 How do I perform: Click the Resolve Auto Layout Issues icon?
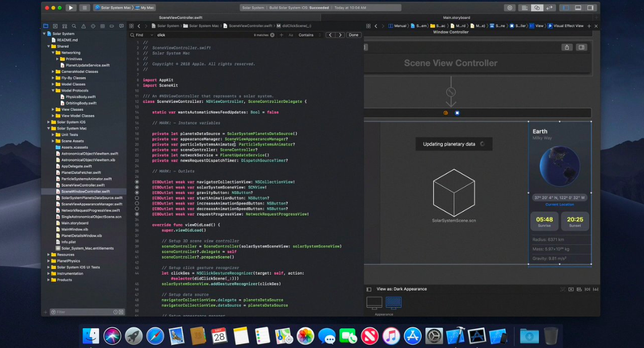point(596,289)
